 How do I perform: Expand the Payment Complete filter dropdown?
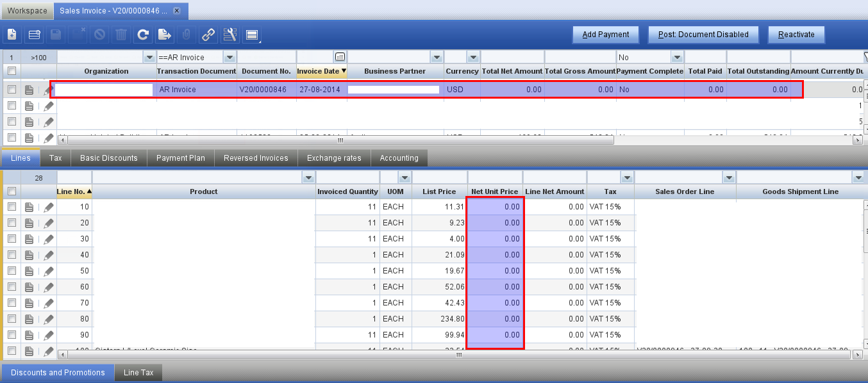click(x=677, y=58)
